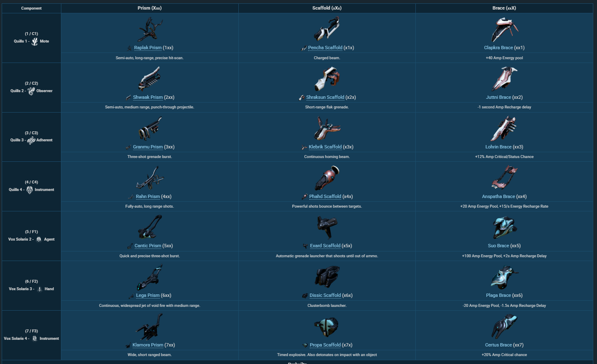Click the Brace (xxX) column header
The width and height of the screenshot is (597, 364).
pyautogui.click(x=504, y=8)
